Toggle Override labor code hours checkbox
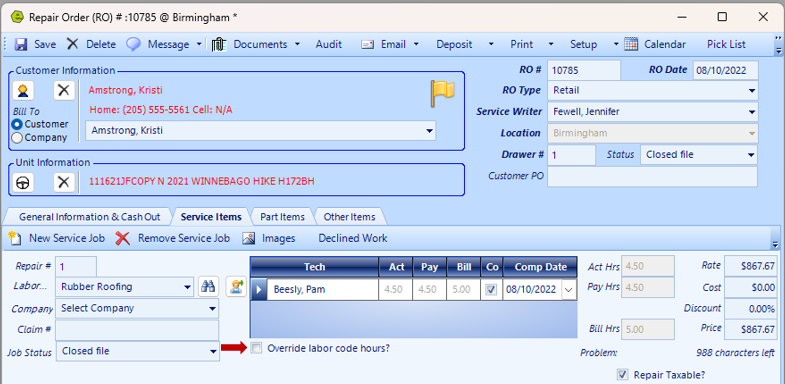The image size is (785, 384). click(x=256, y=348)
